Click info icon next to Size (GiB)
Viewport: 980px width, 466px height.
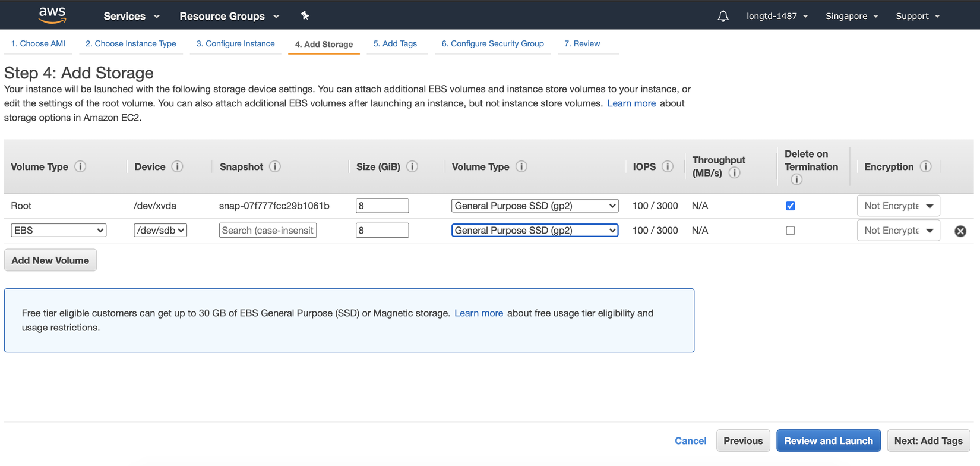click(412, 166)
